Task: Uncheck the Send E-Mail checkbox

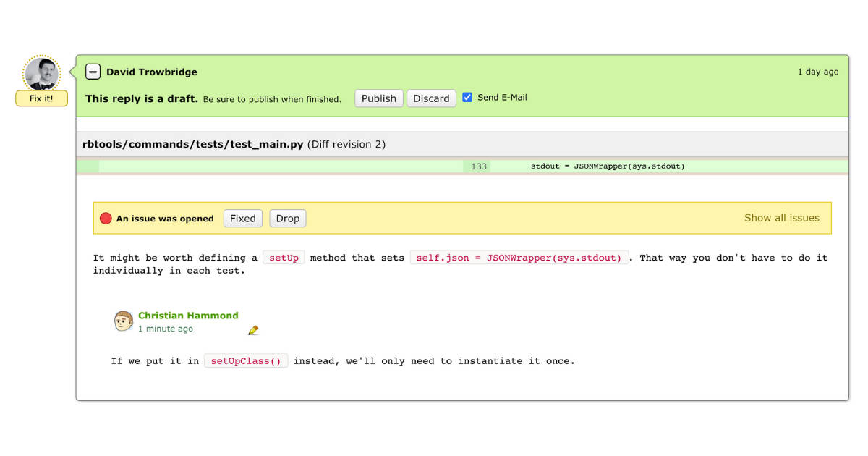Action: [467, 96]
